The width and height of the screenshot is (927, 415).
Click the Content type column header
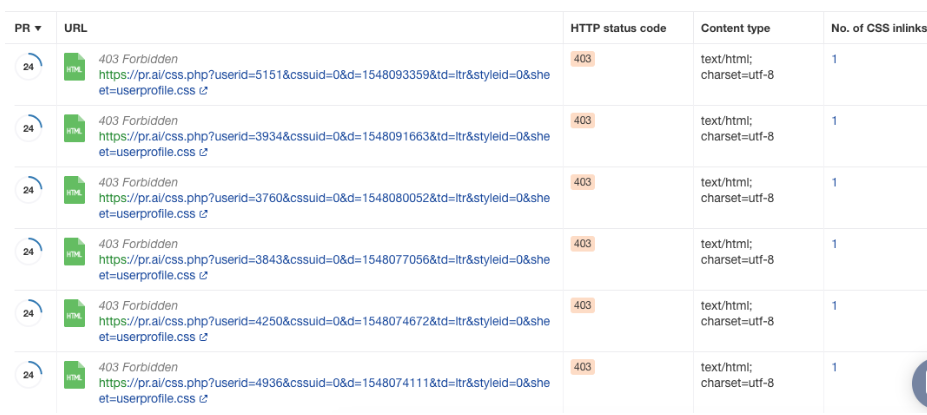[x=735, y=28]
